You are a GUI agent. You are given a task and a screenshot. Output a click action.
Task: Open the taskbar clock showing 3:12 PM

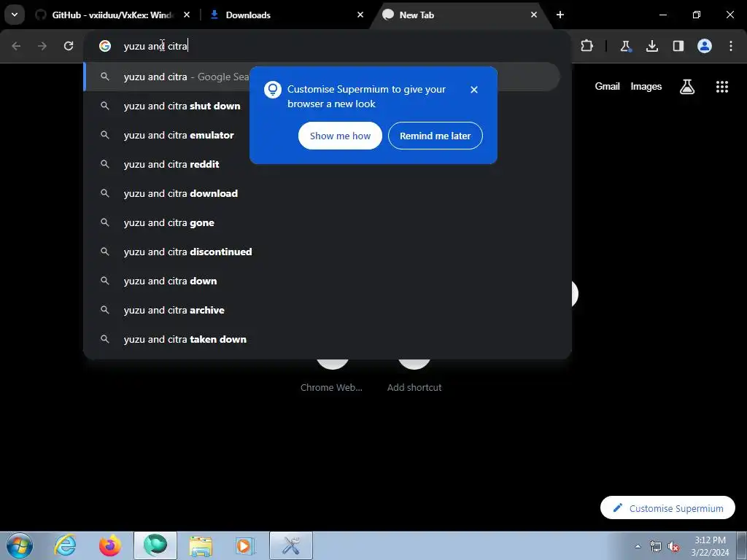pyautogui.click(x=710, y=546)
